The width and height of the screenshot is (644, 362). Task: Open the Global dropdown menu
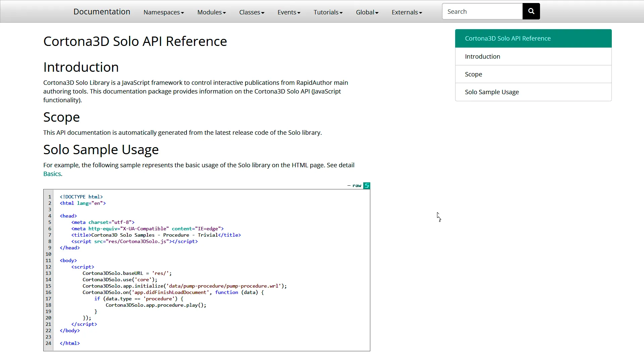coord(367,12)
